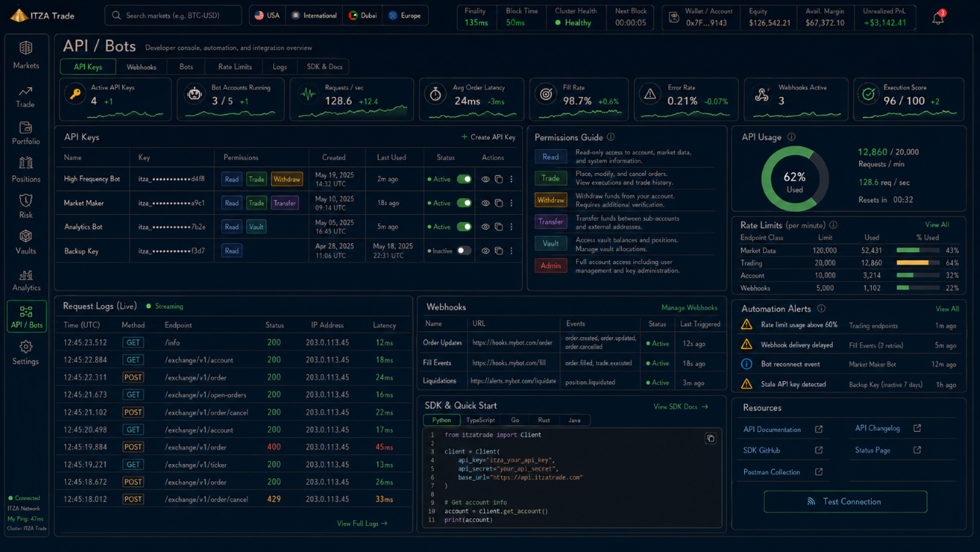The height and width of the screenshot is (552, 980).
Task: Copy the Python quick start code snippet
Action: click(710, 438)
